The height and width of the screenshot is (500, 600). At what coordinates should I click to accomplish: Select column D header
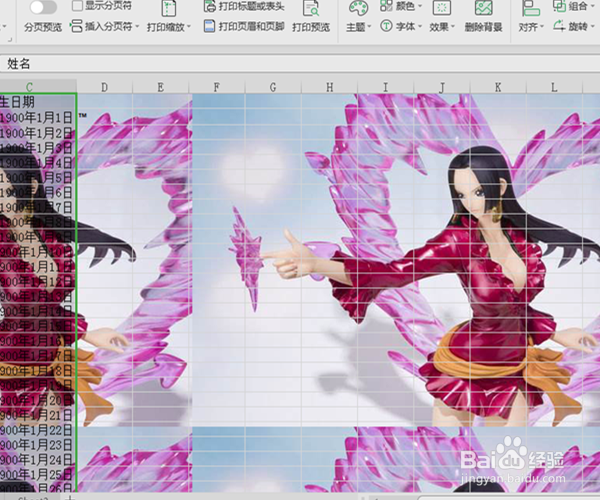104,87
